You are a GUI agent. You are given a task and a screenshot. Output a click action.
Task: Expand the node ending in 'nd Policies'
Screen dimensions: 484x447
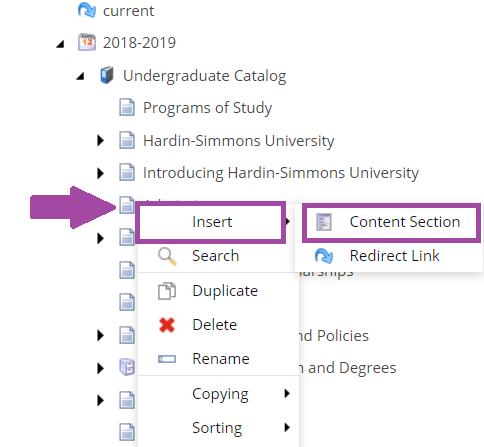(100, 335)
